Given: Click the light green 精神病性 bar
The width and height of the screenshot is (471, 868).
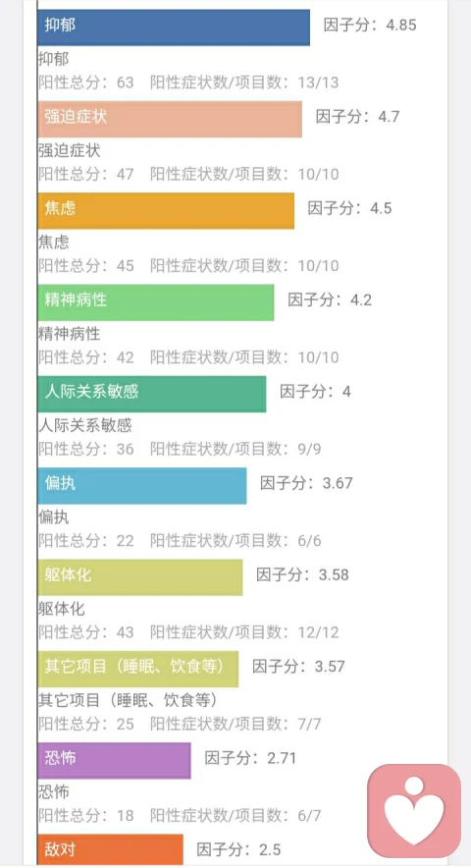Looking at the screenshot, I should click(x=155, y=302).
